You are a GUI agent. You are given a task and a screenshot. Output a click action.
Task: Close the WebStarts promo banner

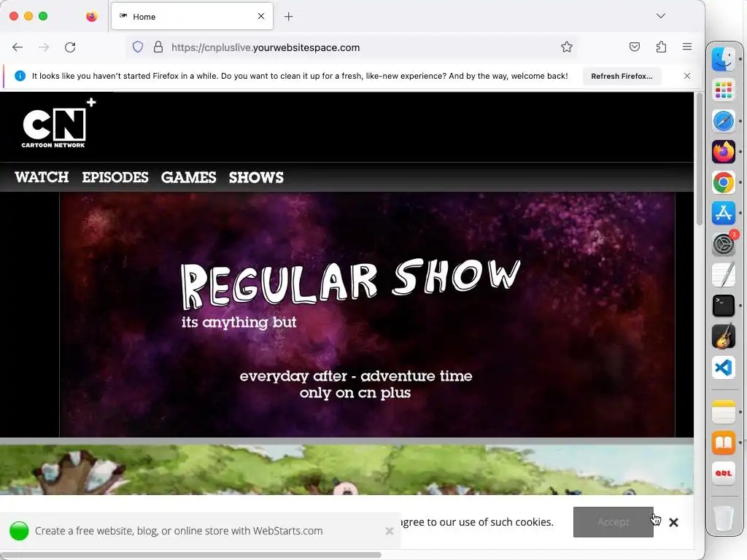coord(390,531)
